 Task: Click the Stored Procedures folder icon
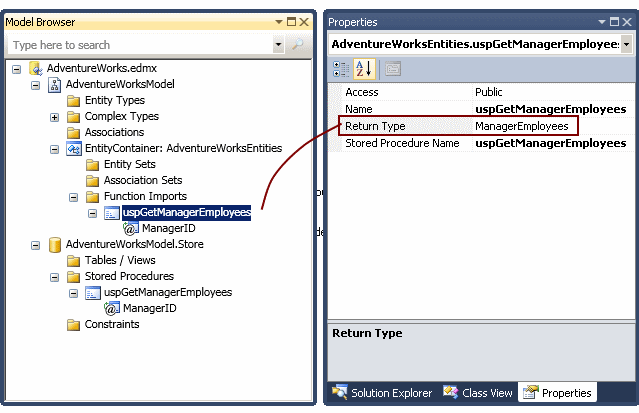[73, 276]
